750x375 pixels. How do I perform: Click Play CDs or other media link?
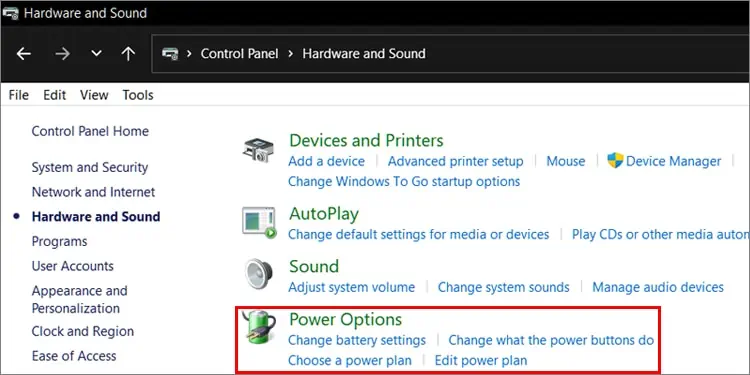[x=661, y=234]
